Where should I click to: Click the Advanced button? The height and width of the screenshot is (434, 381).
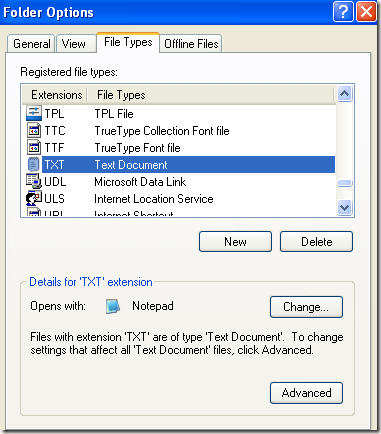click(x=306, y=393)
